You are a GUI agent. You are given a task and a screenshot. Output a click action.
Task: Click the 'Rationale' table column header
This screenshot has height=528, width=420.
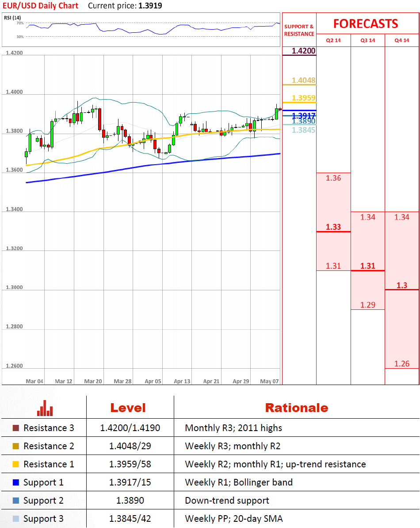297,408
